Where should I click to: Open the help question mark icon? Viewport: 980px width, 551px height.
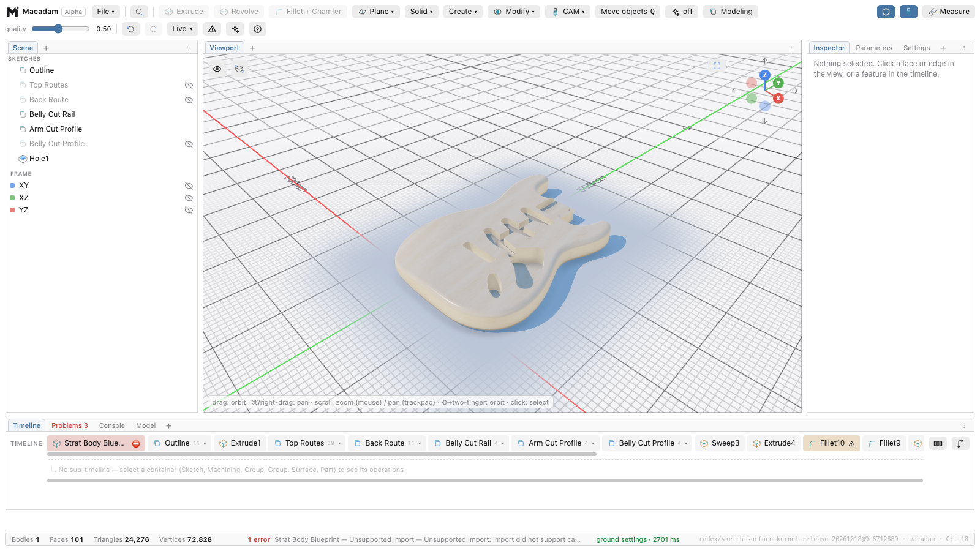(258, 29)
